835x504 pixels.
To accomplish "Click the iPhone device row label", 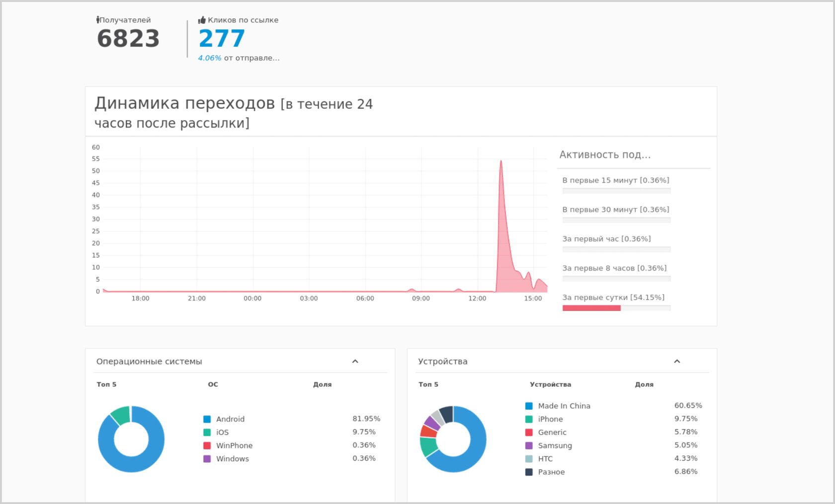I will 550,419.
